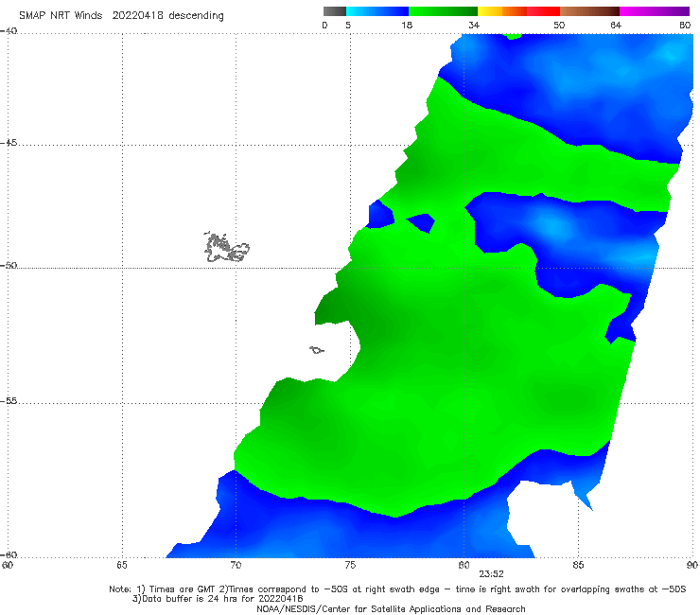The height and width of the screenshot is (615, 700).
Task: Click the small Heard Island outline
Action: click(x=317, y=350)
